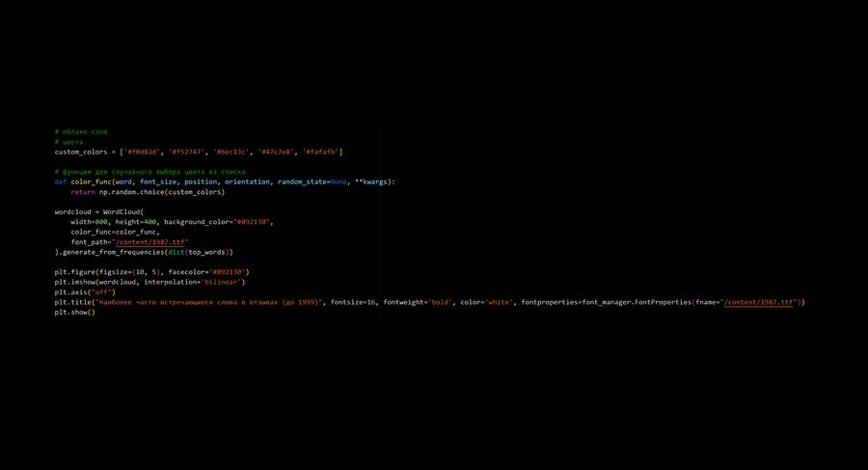Click the "color_func=color_func," line
The image size is (868, 470).
click(115, 233)
